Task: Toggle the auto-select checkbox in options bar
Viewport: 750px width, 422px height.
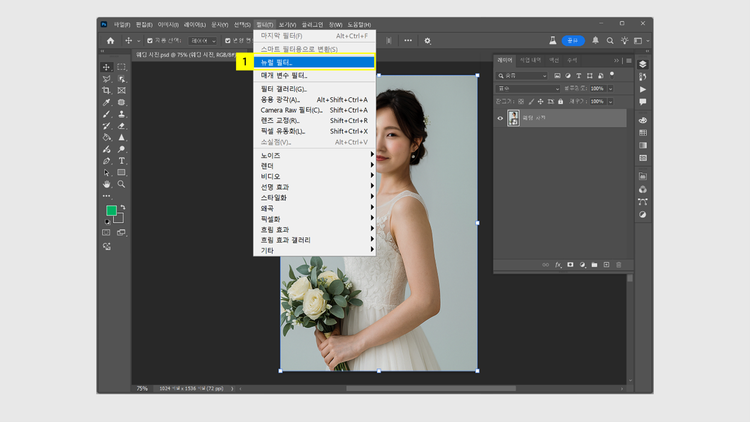Action: coord(150,41)
